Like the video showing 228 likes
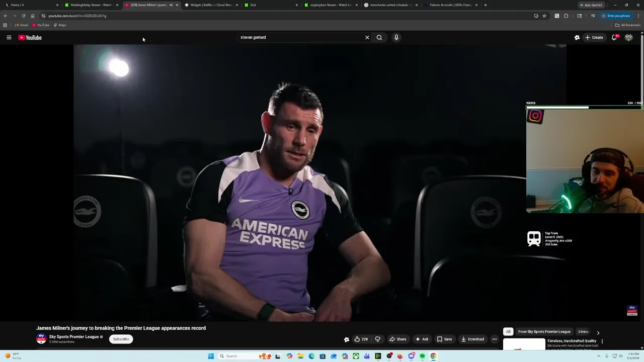The height and width of the screenshot is (362, 644). [x=361, y=339]
